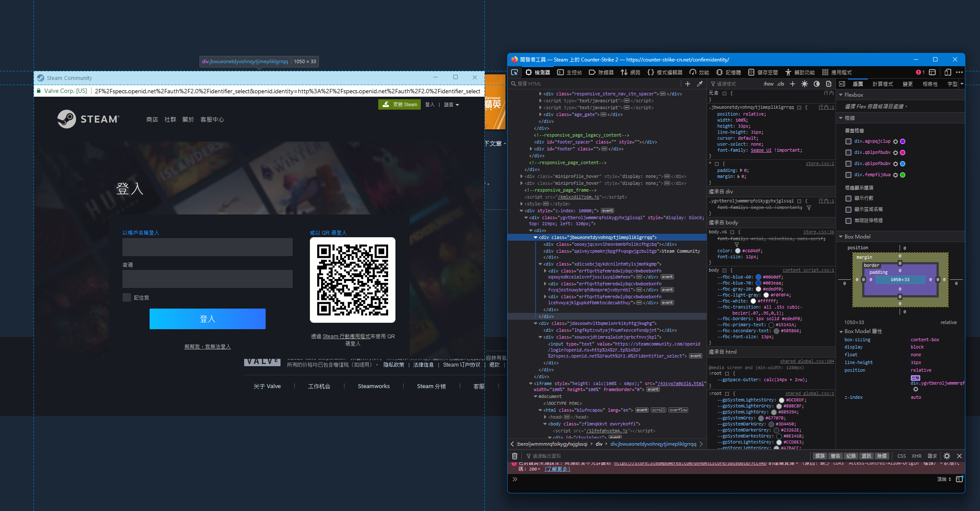Switch to the 變更 Changes tab
Viewport: 980px width, 511px height.
(x=908, y=84)
